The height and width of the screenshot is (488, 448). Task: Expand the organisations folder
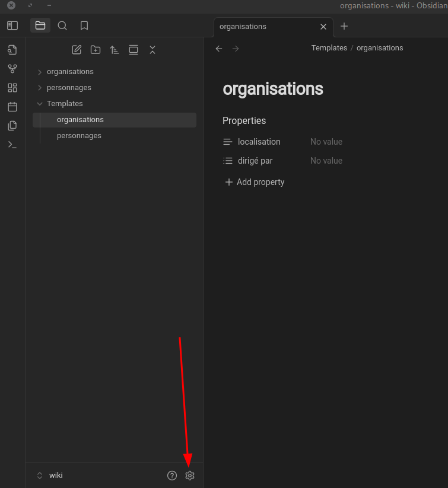tap(40, 72)
